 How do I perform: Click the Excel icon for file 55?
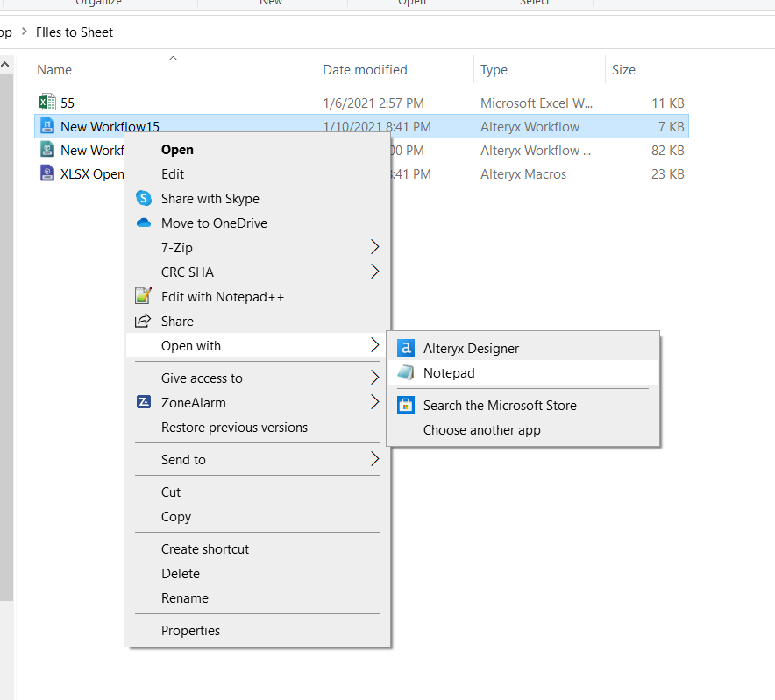tap(46, 102)
